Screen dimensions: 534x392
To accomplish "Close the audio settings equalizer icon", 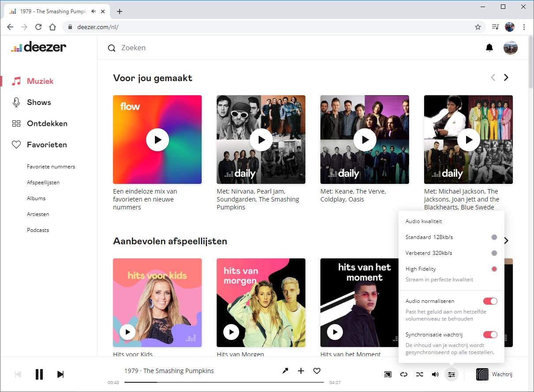I will click(451, 374).
